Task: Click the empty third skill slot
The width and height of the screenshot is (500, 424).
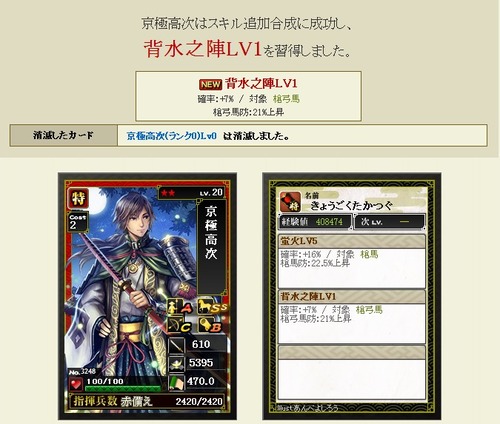Action: pos(352,373)
